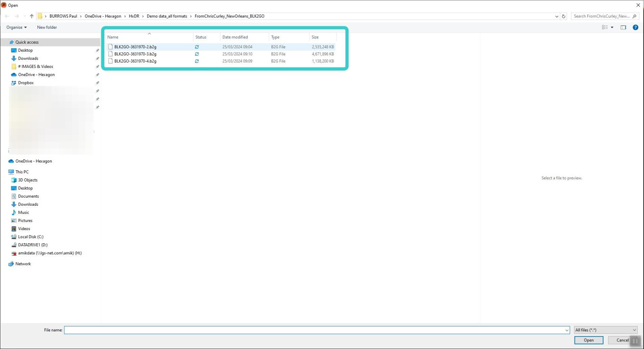The image size is (644, 349).
Task: Open HxDR in the breadcrumb path
Action: click(134, 17)
